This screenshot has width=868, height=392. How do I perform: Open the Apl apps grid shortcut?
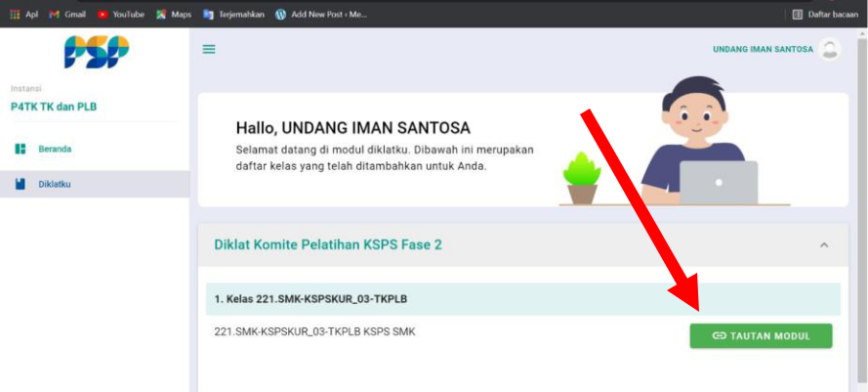coord(24,15)
